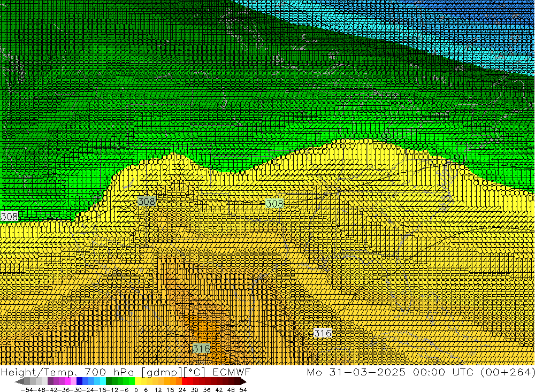Click the bright red swatch in the legend
The image size is (535, 392).
(185, 381)
